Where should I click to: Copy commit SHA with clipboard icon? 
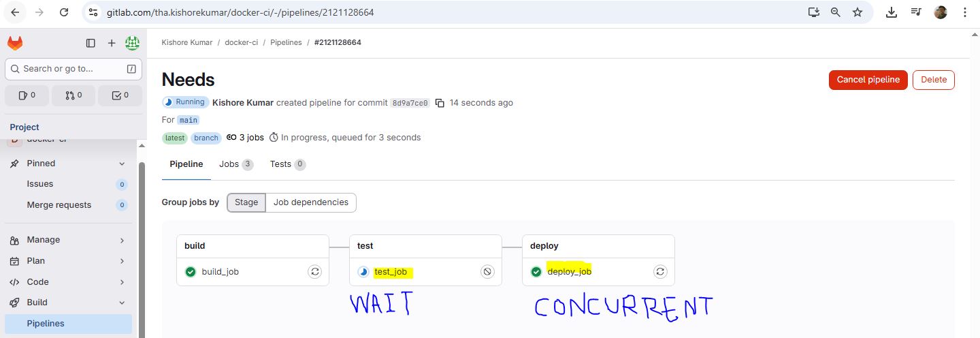440,103
